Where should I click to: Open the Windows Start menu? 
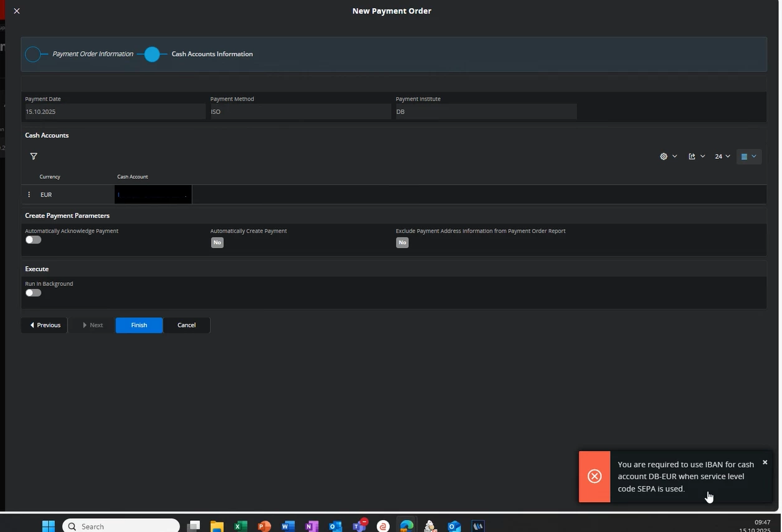coord(49,526)
